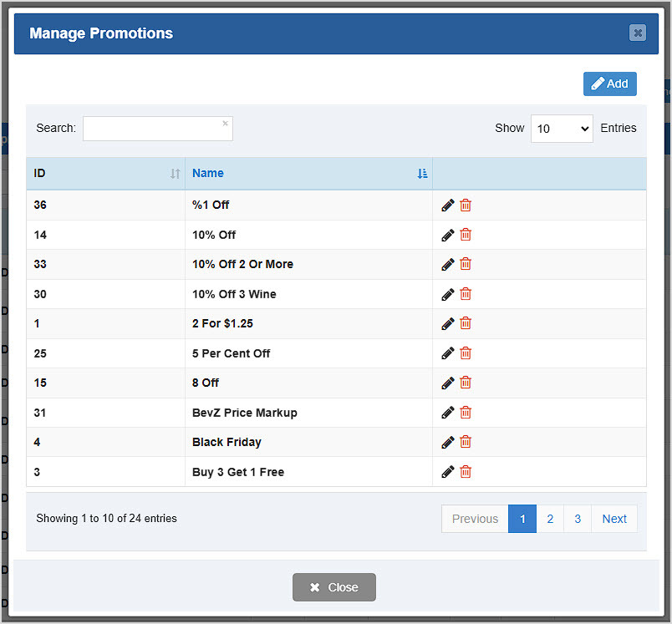Go to page 3 of the promotions list

tap(578, 519)
